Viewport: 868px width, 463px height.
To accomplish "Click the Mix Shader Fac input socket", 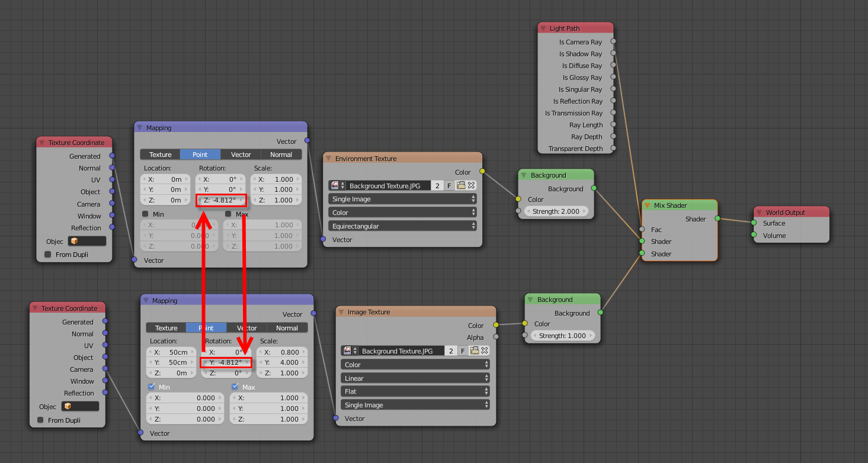I will coord(642,230).
